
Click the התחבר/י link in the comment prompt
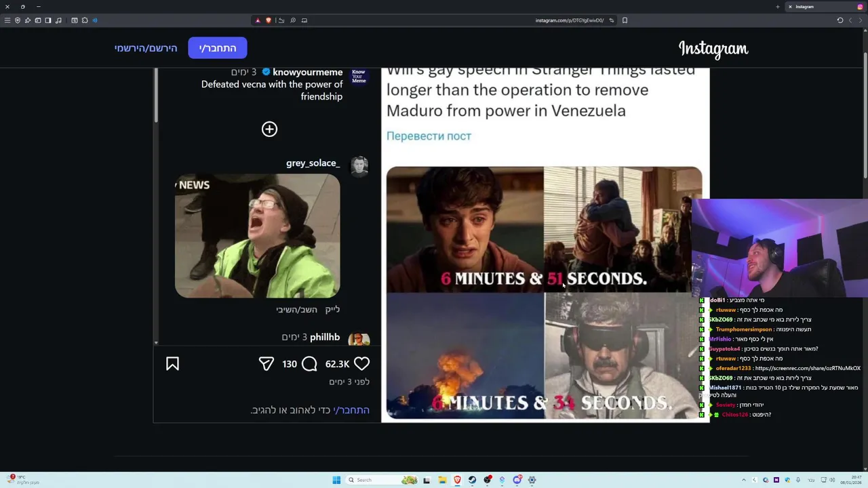point(351,410)
